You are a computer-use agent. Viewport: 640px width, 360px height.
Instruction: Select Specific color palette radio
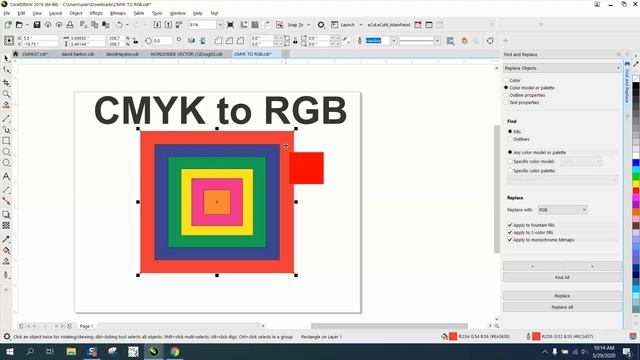click(531, 171)
